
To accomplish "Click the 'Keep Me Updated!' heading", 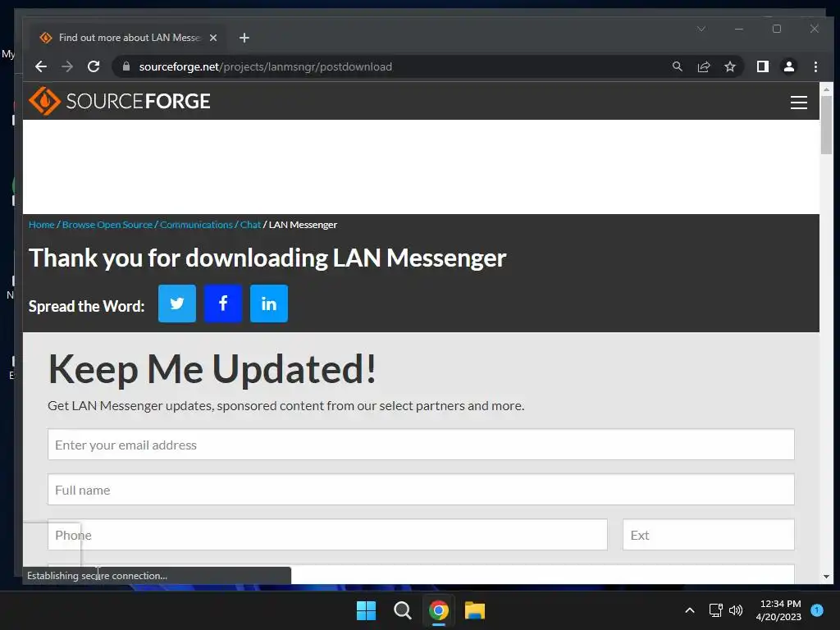I will click(212, 370).
